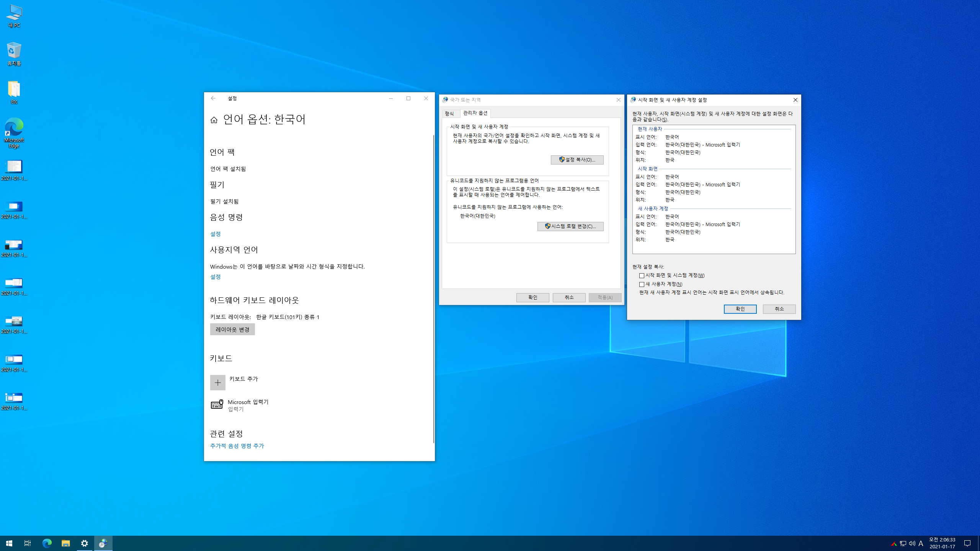
Task: Click the home icon beside 언어 옵션 title
Action: (x=214, y=120)
